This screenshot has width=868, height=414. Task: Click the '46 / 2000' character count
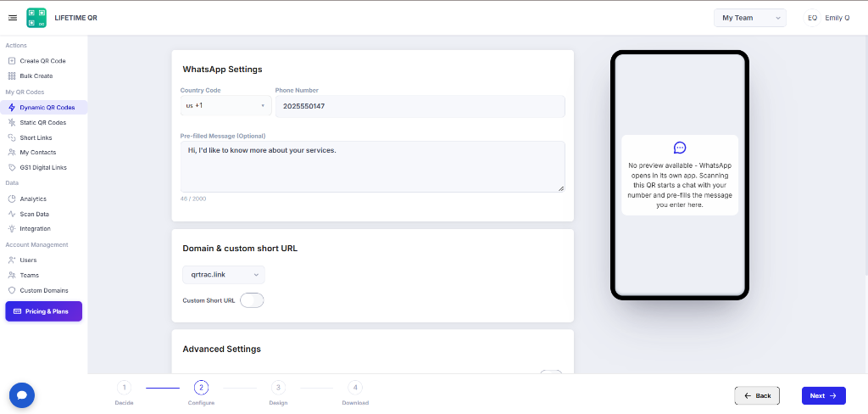pyautogui.click(x=193, y=199)
